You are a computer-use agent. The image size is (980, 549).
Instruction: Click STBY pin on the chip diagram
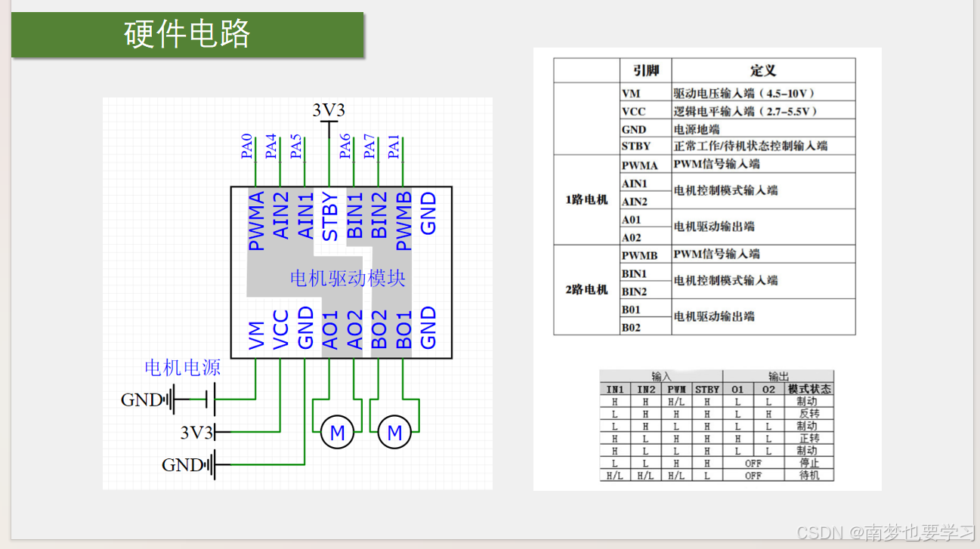(x=330, y=217)
